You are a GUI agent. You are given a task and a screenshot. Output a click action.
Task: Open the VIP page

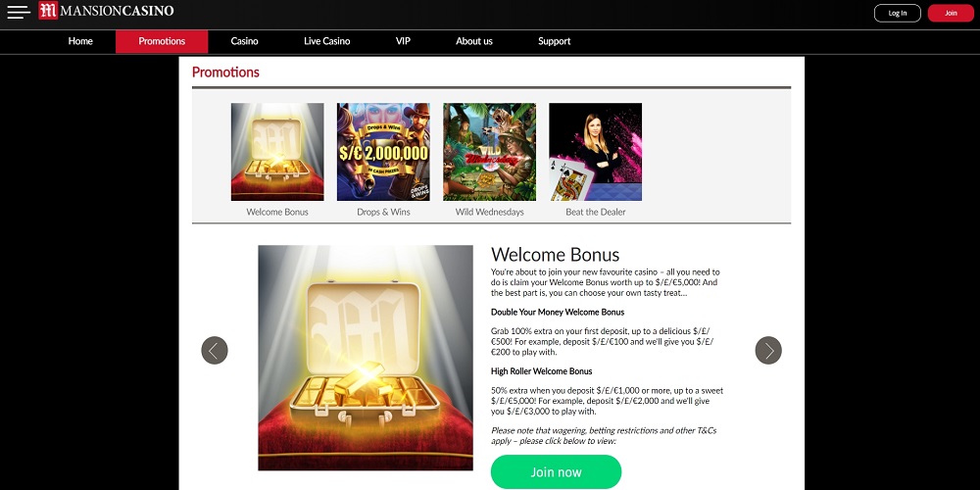pyautogui.click(x=403, y=41)
